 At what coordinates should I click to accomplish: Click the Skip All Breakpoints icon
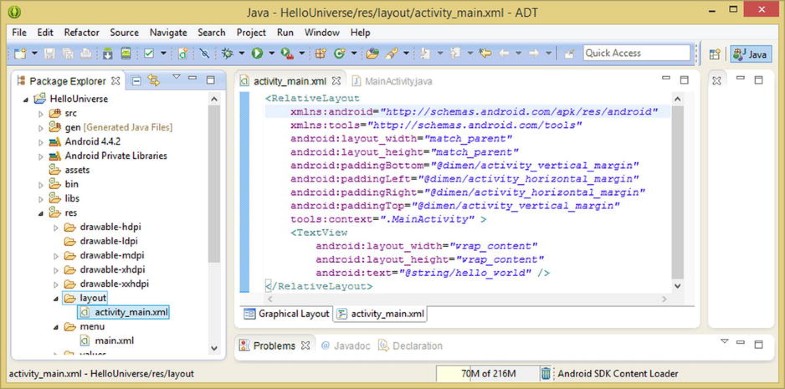[204, 53]
